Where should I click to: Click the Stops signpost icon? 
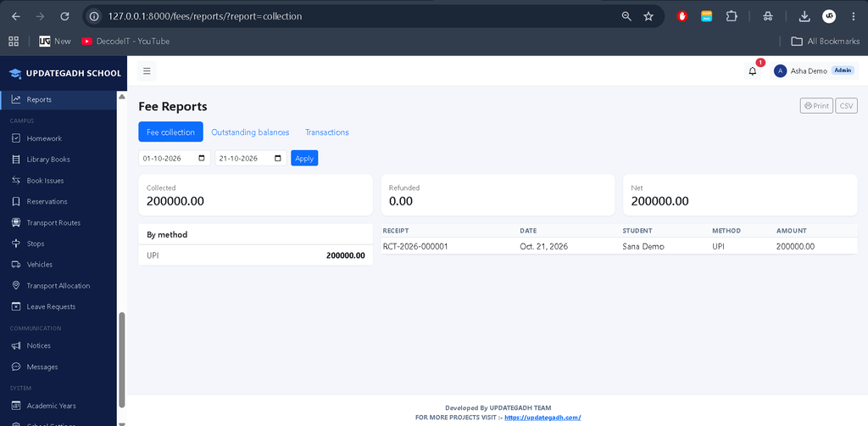tap(16, 244)
